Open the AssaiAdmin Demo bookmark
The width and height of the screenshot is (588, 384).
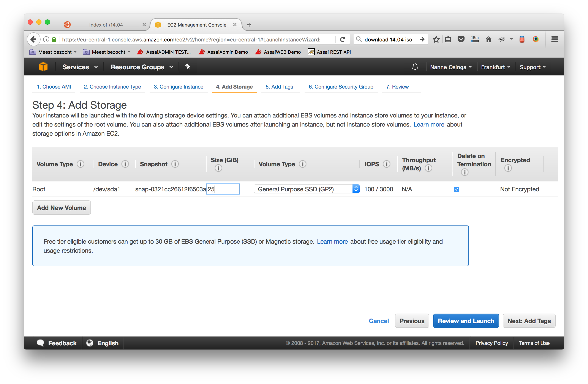(x=223, y=52)
